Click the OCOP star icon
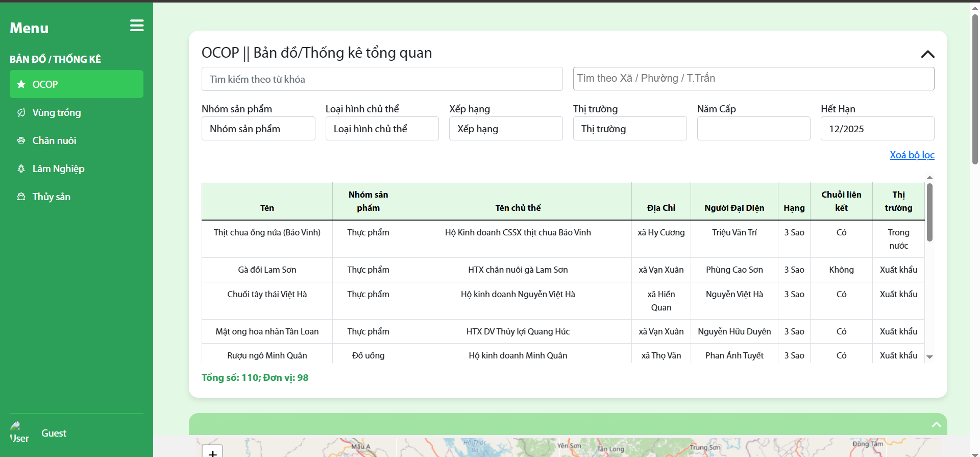 (x=21, y=84)
